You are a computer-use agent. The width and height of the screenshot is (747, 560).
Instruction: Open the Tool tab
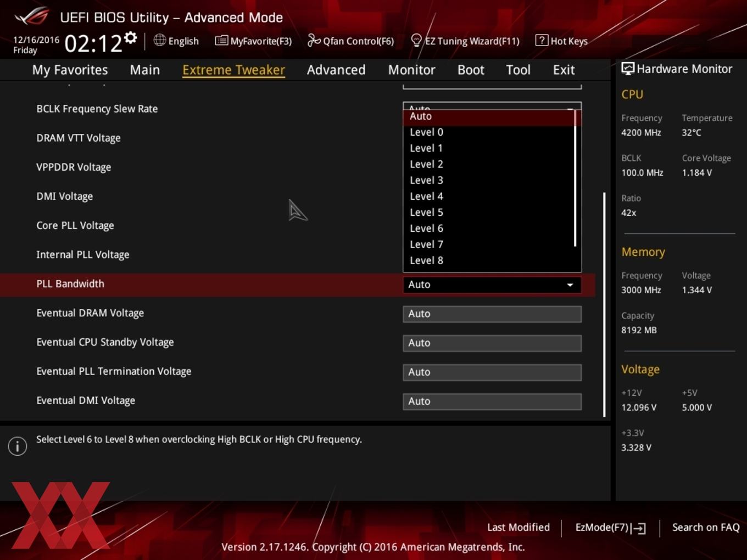518,70
